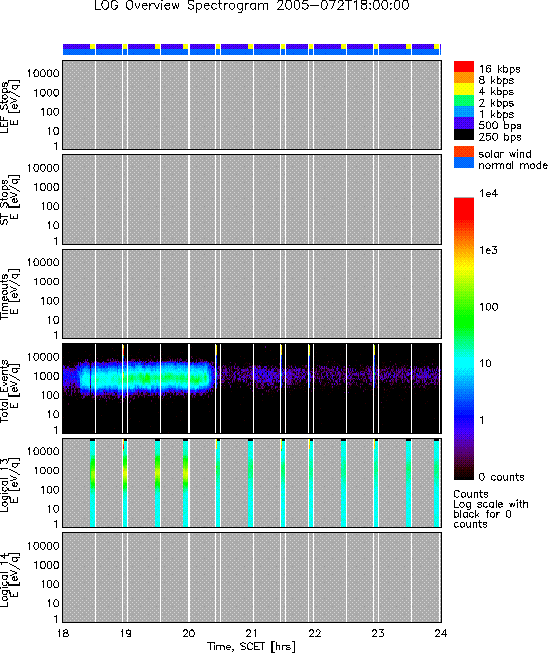Click the red 16 kbps legend swatch
This screenshot has height=653, width=548.
(464, 67)
